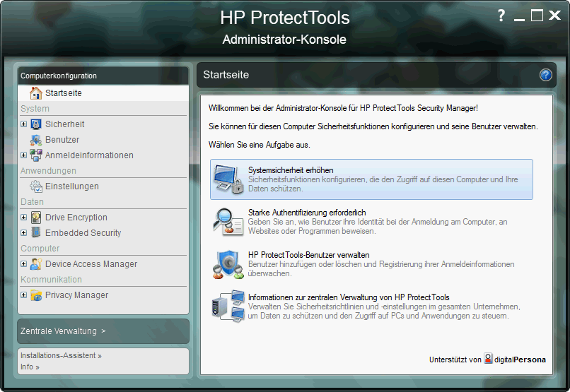Click the Benutzer icon in sidebar
The width and height of the screenshot is (570, 392).
(35, 140)
